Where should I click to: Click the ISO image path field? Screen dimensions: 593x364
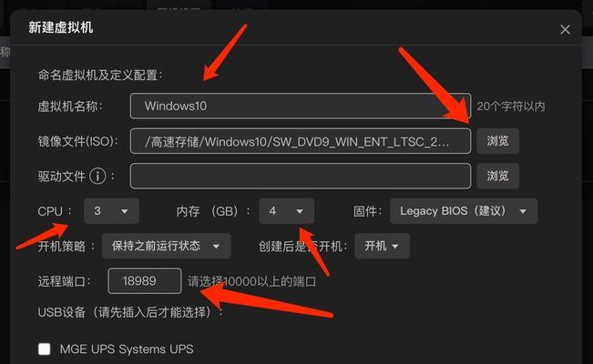pyautogui.click(x=301, y=141)
